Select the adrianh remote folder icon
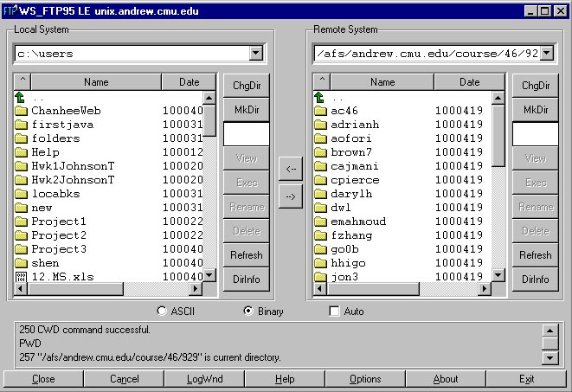This screenshot has width=572, height=392. 320,125
